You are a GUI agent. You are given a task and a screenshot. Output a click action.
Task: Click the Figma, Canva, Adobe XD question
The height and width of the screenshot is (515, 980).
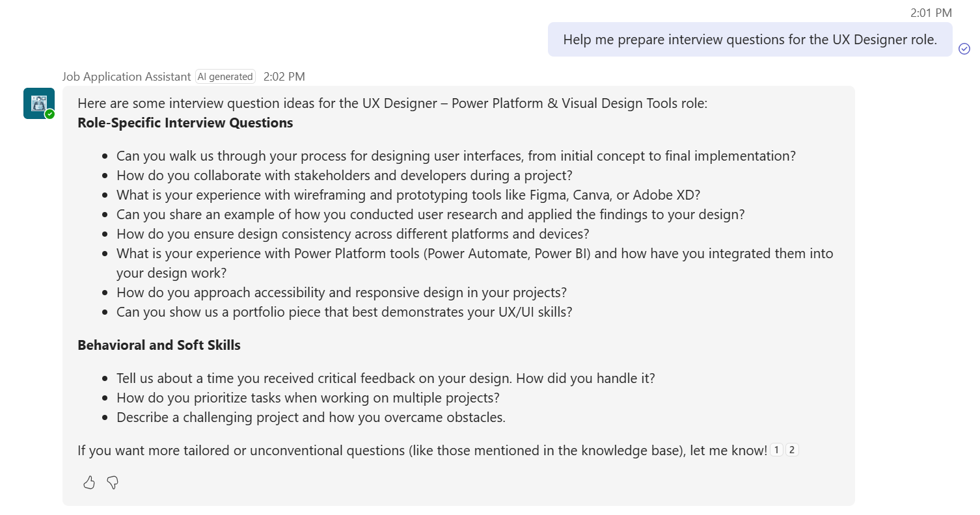(x=408, y=195)
